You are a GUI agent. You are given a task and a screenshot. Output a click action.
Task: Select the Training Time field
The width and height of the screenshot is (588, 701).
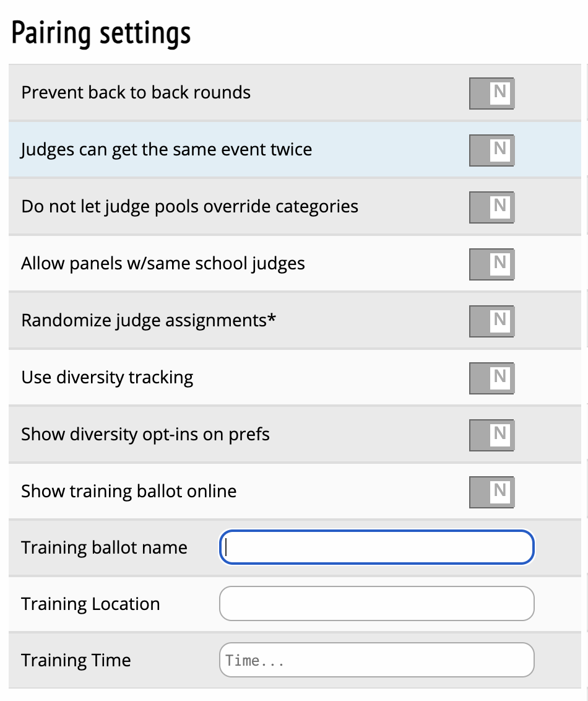pos(376,660)
